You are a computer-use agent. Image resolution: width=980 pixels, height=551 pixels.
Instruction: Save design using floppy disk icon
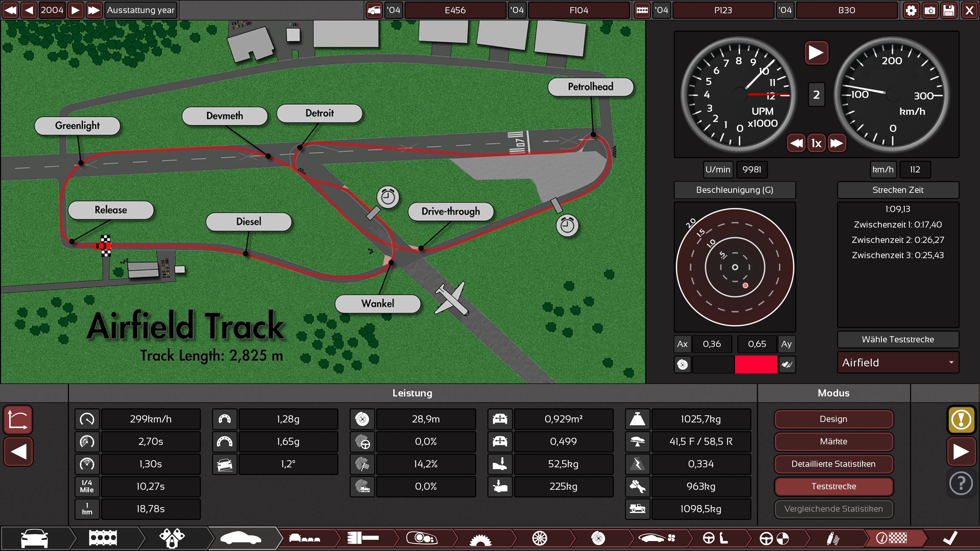coord(949,10)
